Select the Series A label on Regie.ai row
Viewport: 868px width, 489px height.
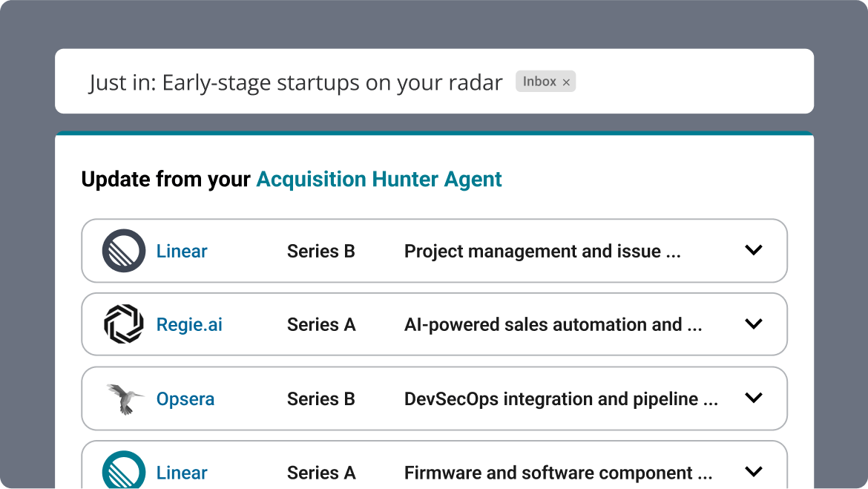click(321, 324)
